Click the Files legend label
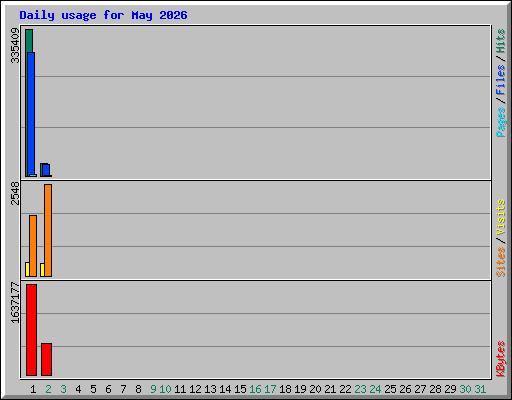Screen dimensions: 512x400 click(x=501, y=80)
